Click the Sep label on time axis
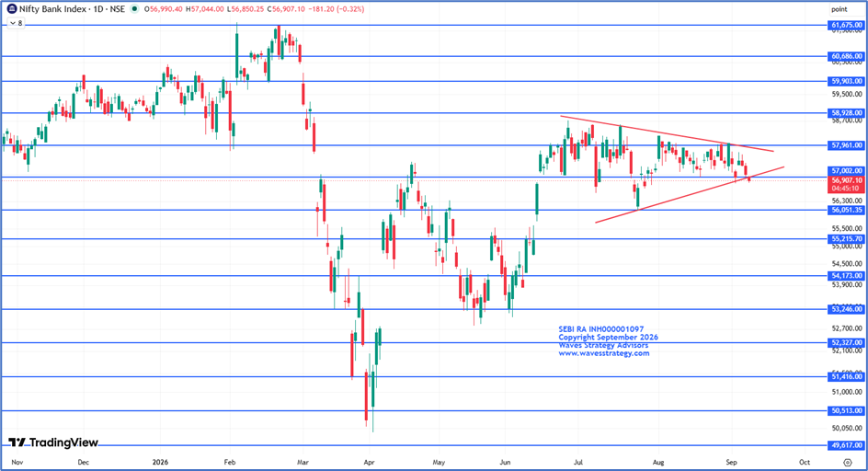Screen dimensions: 868x471 click(731, 462)
